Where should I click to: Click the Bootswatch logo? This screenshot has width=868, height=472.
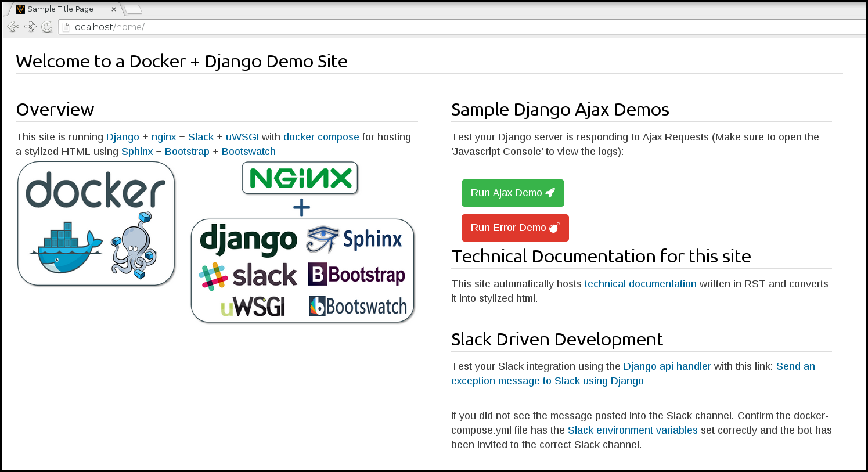(358, 306)
